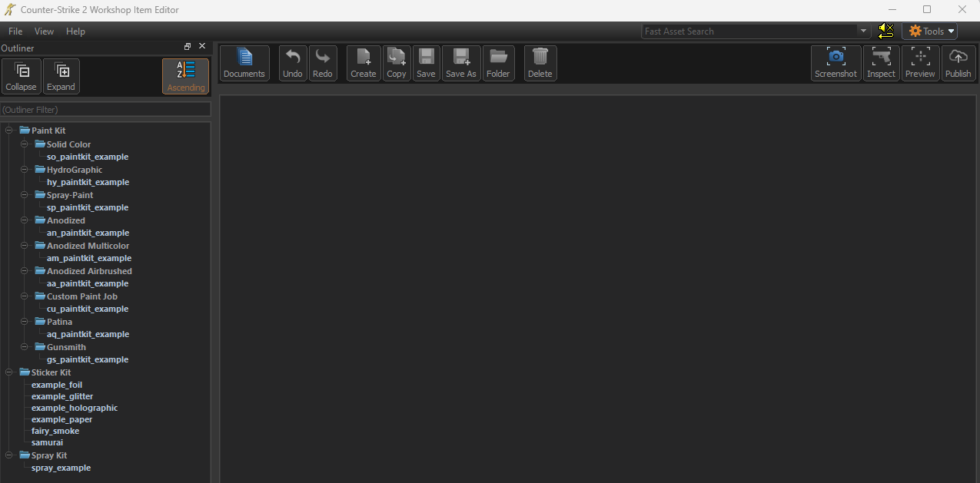Copy the selected item

point(397,63)
